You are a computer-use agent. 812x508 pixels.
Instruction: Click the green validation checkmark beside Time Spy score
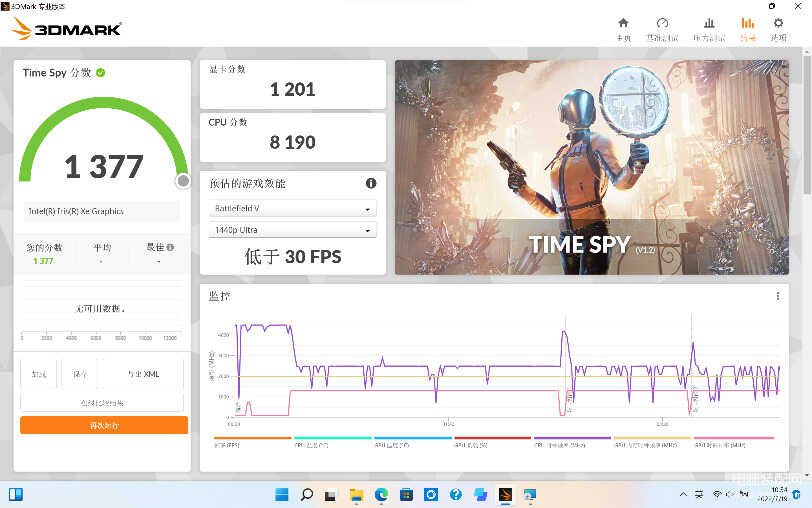pos(100,72)
